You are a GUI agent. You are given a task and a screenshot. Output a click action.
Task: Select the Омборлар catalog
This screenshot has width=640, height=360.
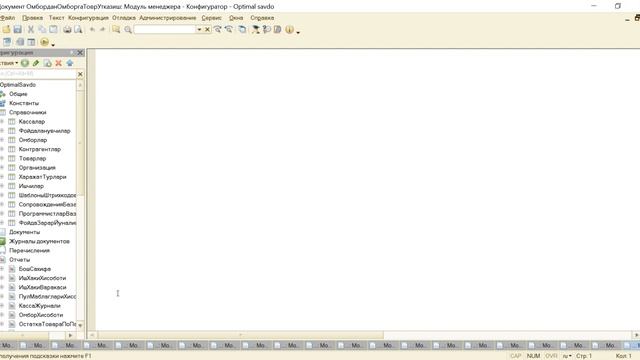pos(33,140)
